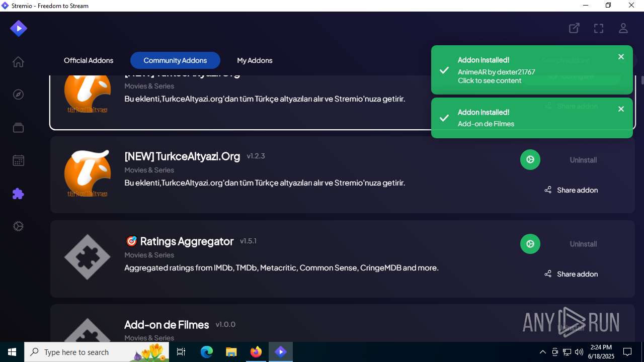Open the Windows Start menu

(12, 352)
